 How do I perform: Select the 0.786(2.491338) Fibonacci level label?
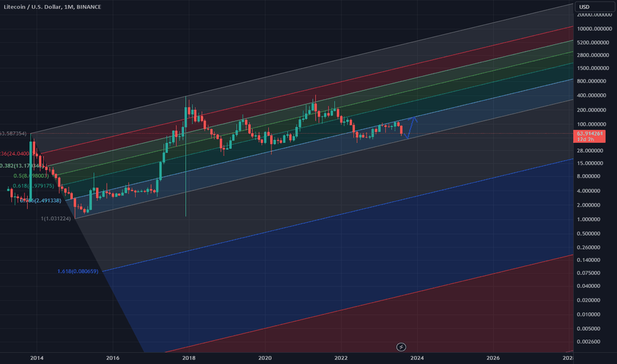tap(40, 201)
